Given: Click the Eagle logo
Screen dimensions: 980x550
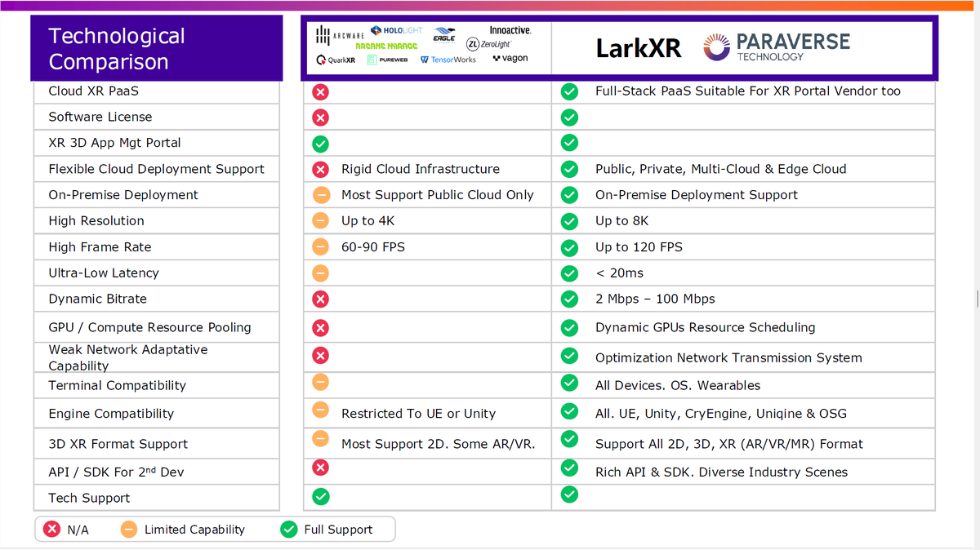Looking at the screenshot, I should [x=444, y=33].
